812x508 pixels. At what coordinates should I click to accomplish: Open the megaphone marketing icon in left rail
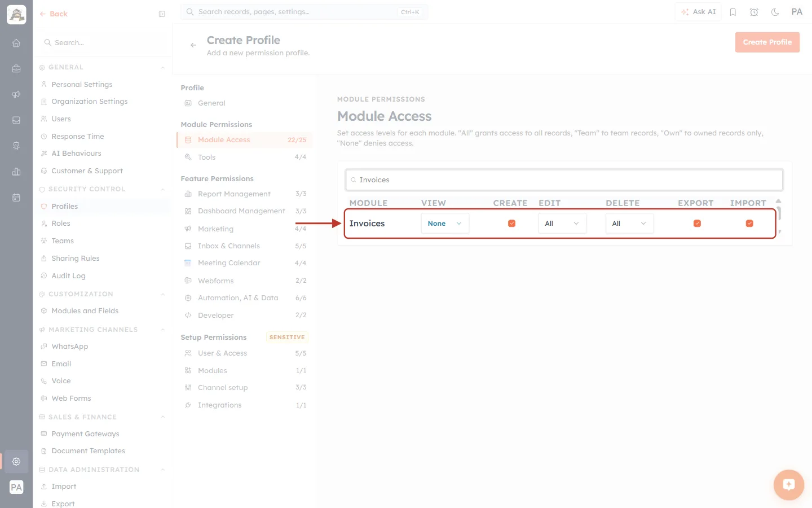pos(16,94)
